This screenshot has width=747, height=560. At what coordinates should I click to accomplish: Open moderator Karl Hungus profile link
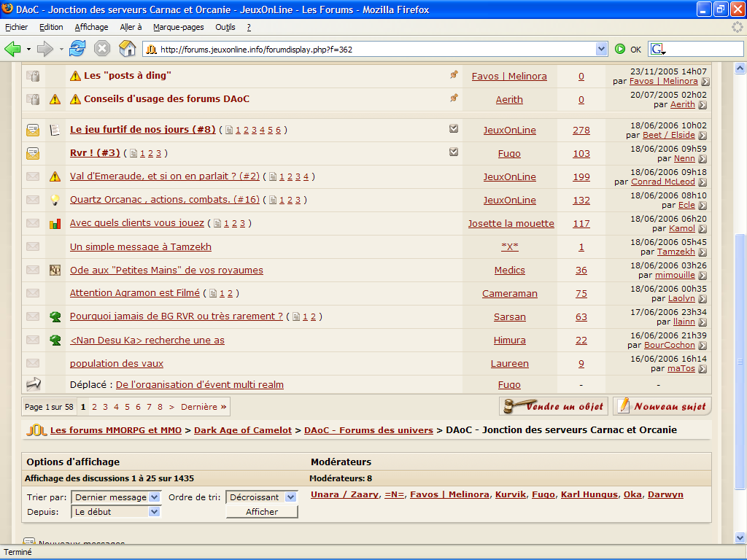(x=589, y=494)
